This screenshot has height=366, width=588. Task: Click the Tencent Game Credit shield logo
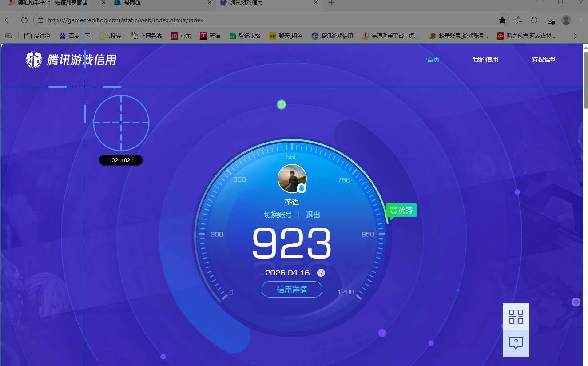(34, 60)
